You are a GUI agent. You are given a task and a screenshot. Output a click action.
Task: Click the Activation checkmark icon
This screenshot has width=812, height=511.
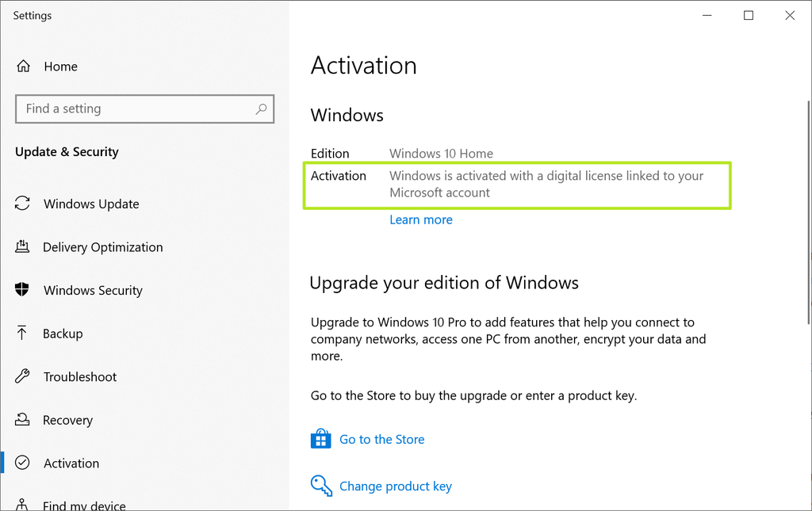[x=23, y=463]
